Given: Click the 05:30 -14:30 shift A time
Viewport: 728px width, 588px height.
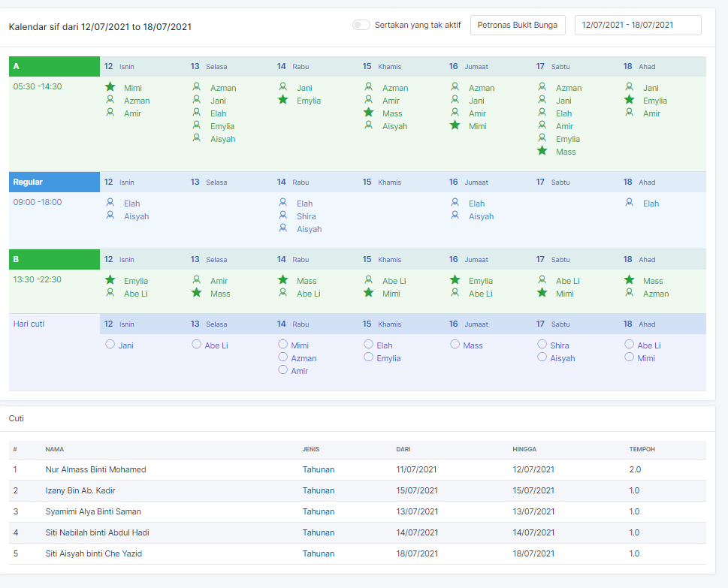Looking at the screenshot, I should (38, 86).
